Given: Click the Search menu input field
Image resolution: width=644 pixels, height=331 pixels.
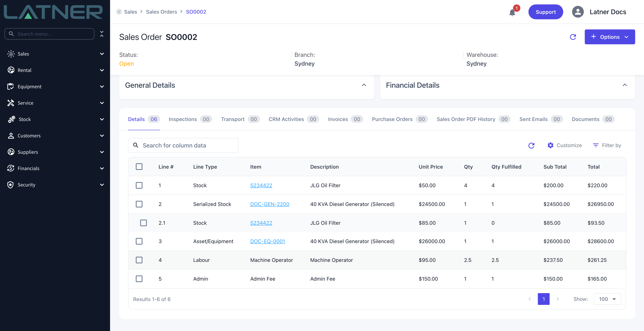Looking at the screenshot, I should [x=49, y=34].
